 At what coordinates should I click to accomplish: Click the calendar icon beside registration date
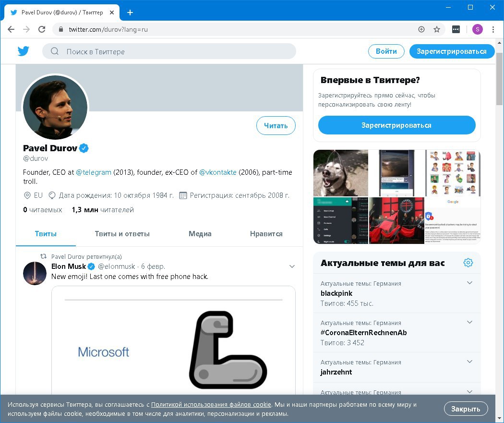(183, 195)
